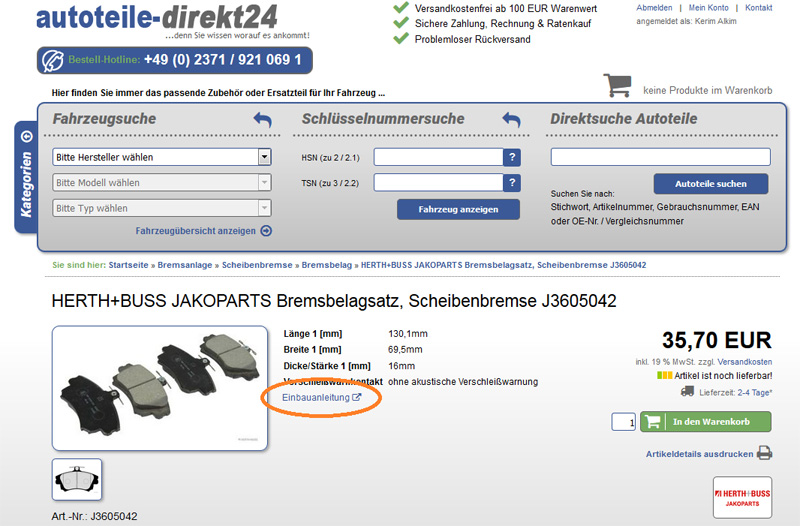
Task: Click ohne akustische Verschleißwarnung text
Action: tap(463, 382)
